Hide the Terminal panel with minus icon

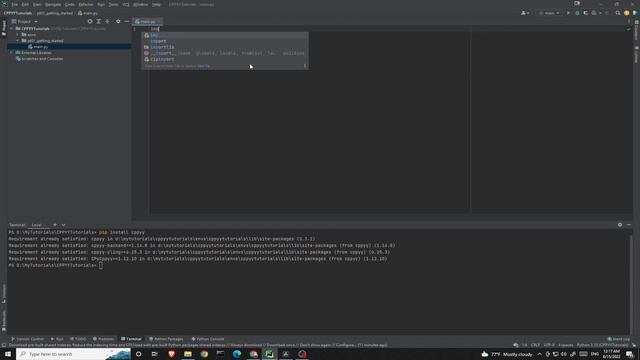tap(629, 225)
